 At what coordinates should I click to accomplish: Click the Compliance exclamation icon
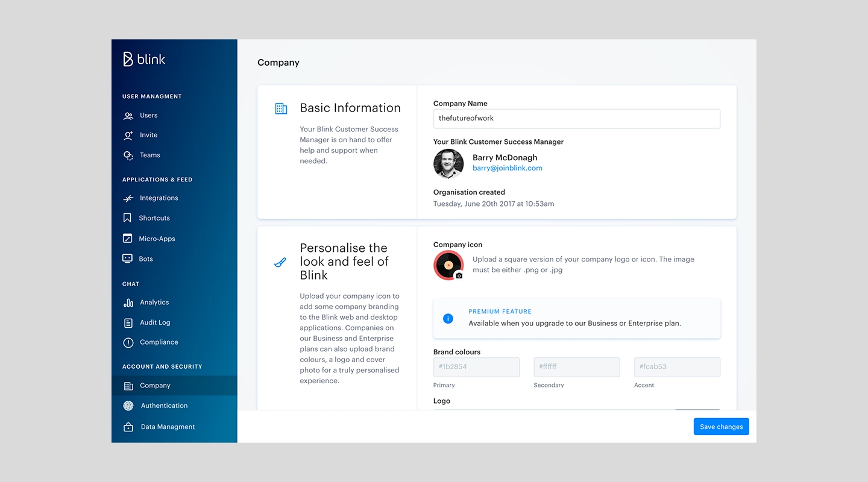click(128, 343)
